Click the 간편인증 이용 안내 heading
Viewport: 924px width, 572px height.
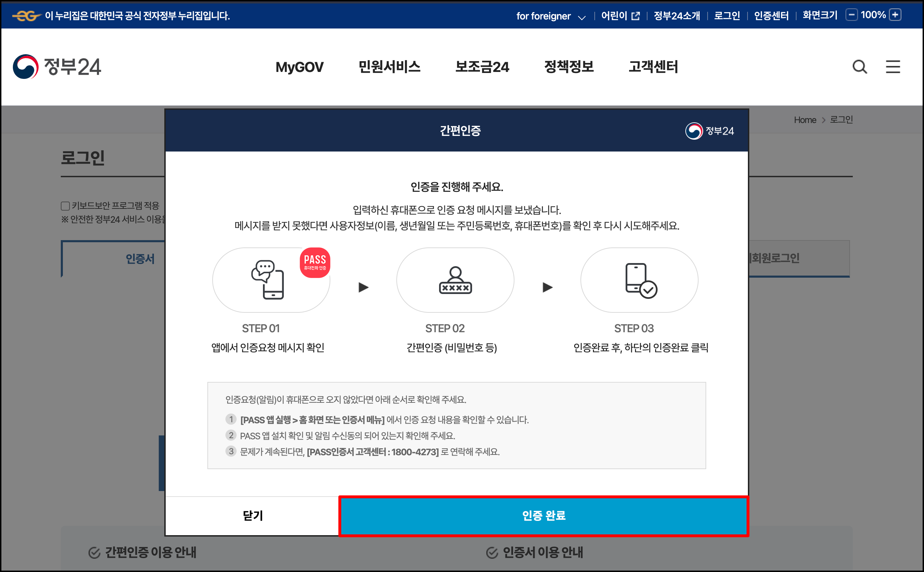150,553
